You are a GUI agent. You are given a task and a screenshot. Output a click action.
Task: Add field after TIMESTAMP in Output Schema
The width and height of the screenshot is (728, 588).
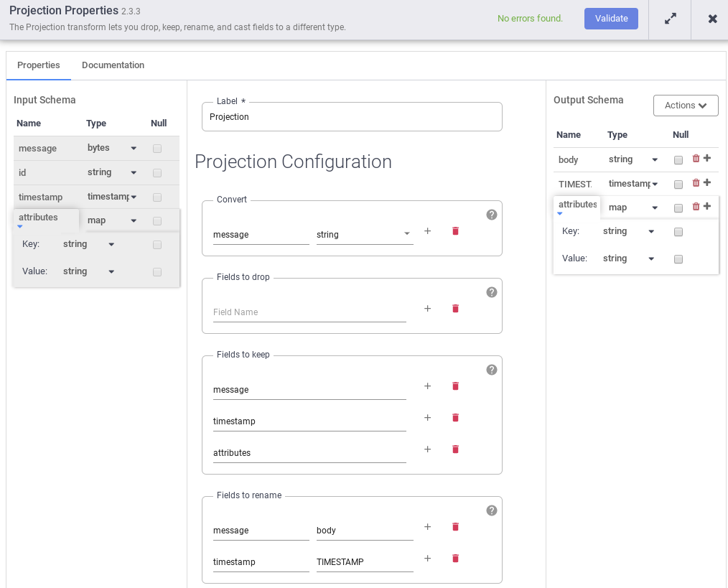coord(707,183)
